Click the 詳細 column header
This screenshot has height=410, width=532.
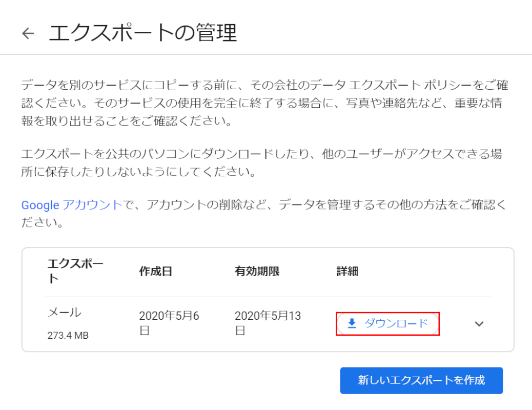pos(347,272)
